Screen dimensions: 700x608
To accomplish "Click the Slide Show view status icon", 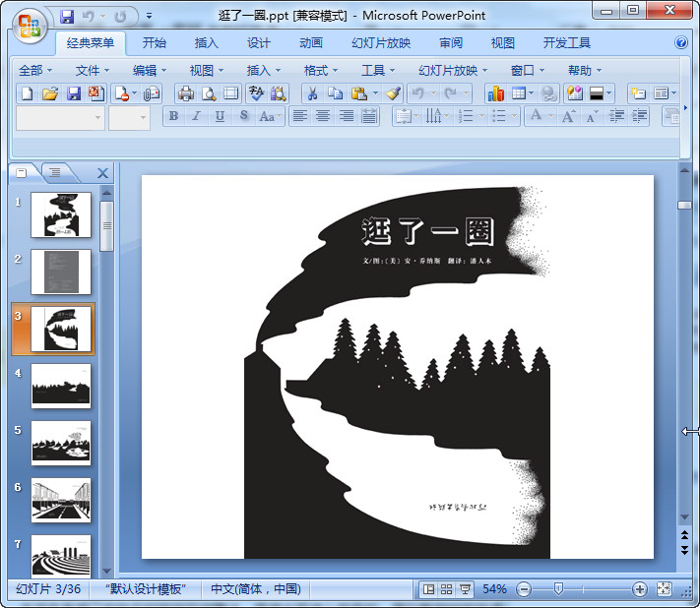I will pos(465,589).
